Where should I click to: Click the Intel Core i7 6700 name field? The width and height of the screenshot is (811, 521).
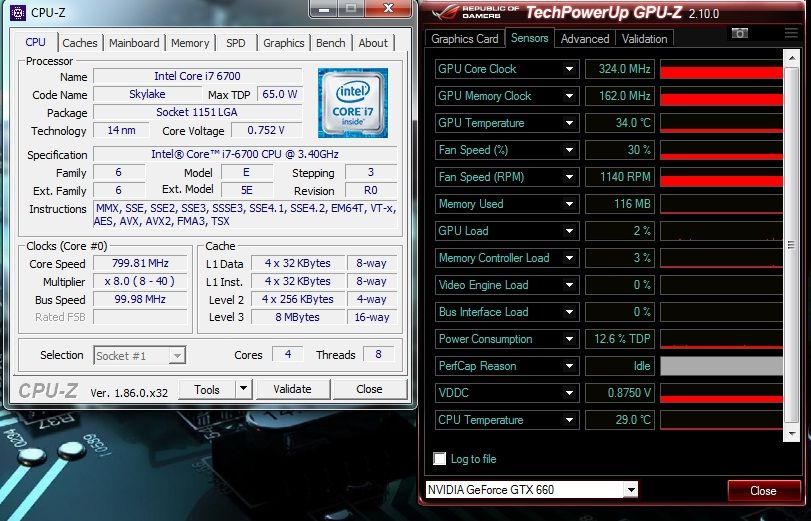(197, 76)
